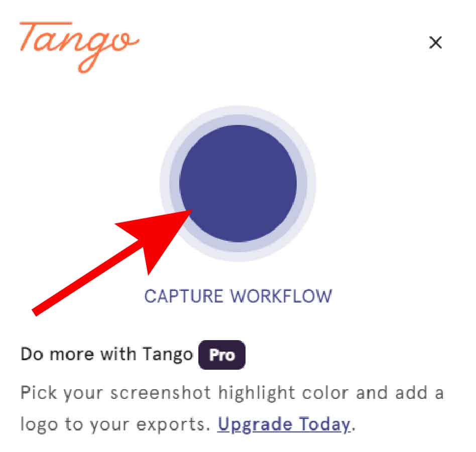Click the Do more with Tango heading
The width and height of the screenshot is (476, 452).
coord(106,354)
